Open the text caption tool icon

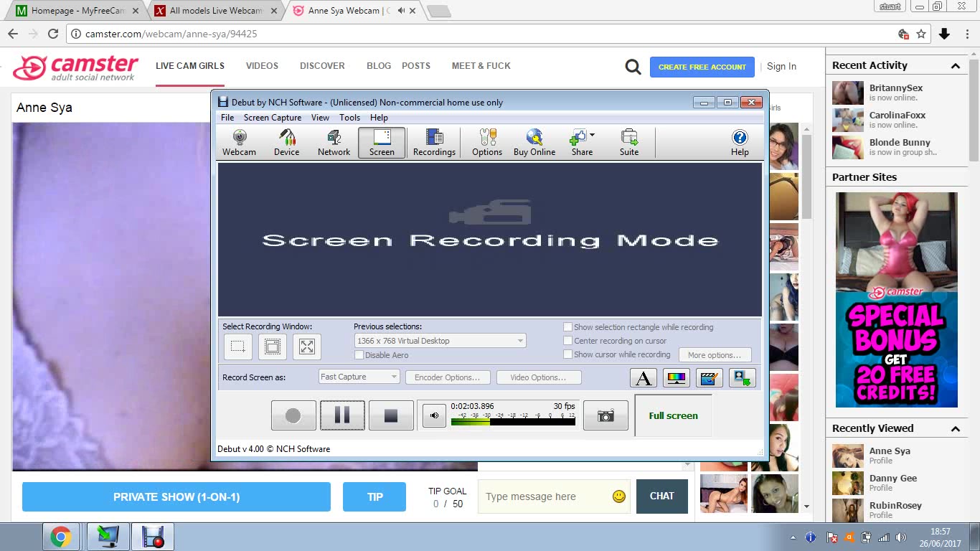(x=644, y=377)
